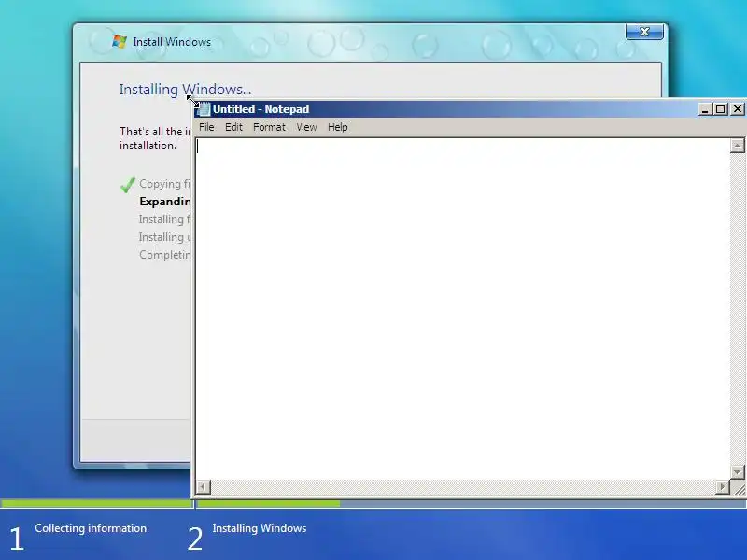747x560 pixels.
Task: Click the Notepad icon in its title bar
Action: click(204, 109)
